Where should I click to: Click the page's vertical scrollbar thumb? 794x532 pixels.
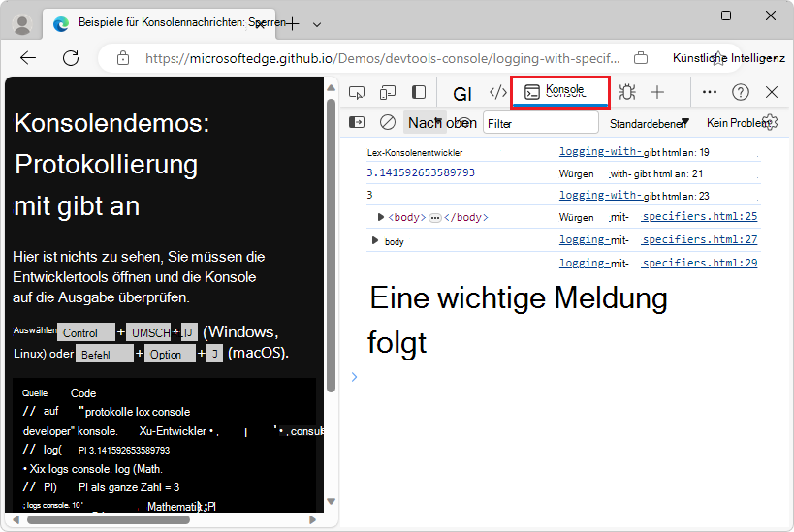click(x=332, y=245)
